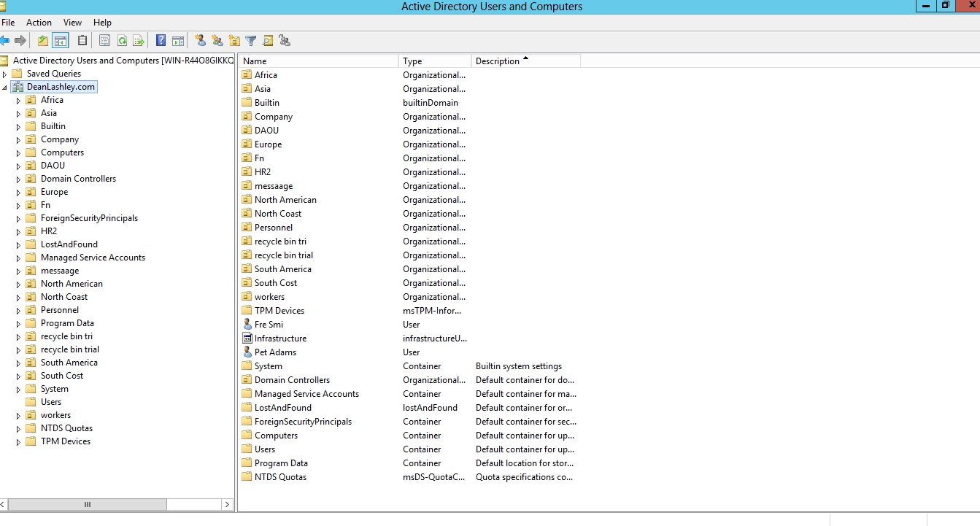The height and width of the screenshot is (526, 980).
Task: Open the Action menu
Action: click(39, 23)
